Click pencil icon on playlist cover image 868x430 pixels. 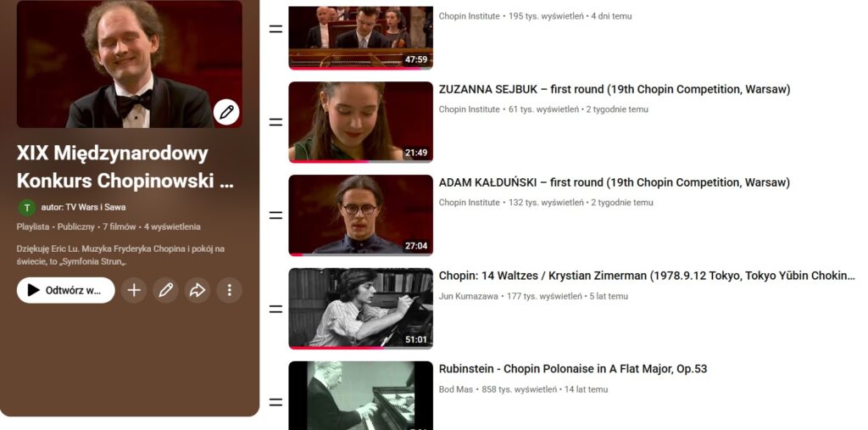point(226,112)
